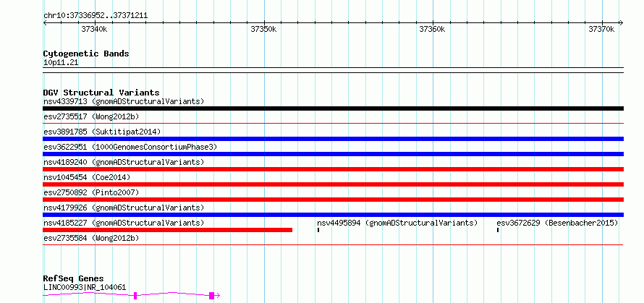Click the 37340k ruler position
Viewport: 644px width, 303px height.
(x=95, y=29)
